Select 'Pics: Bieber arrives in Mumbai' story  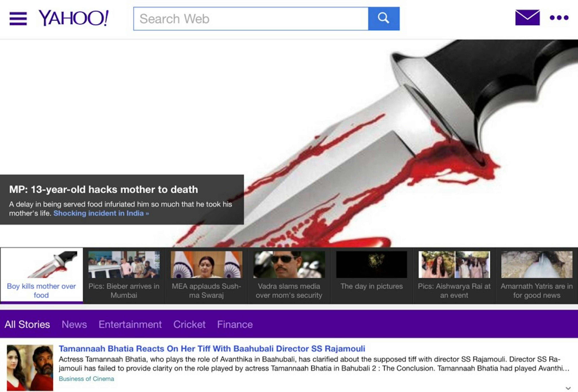point(124,275)
